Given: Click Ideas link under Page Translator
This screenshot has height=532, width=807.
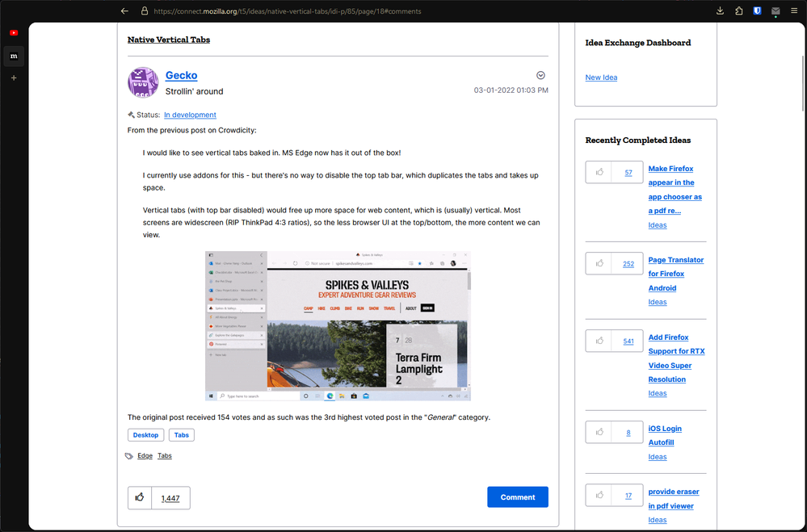Looking at the screenshot, I should (658, 302).
